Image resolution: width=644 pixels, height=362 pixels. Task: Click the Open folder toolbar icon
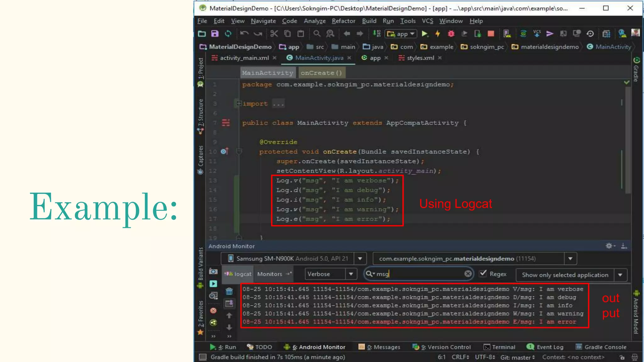pos(202,34)
